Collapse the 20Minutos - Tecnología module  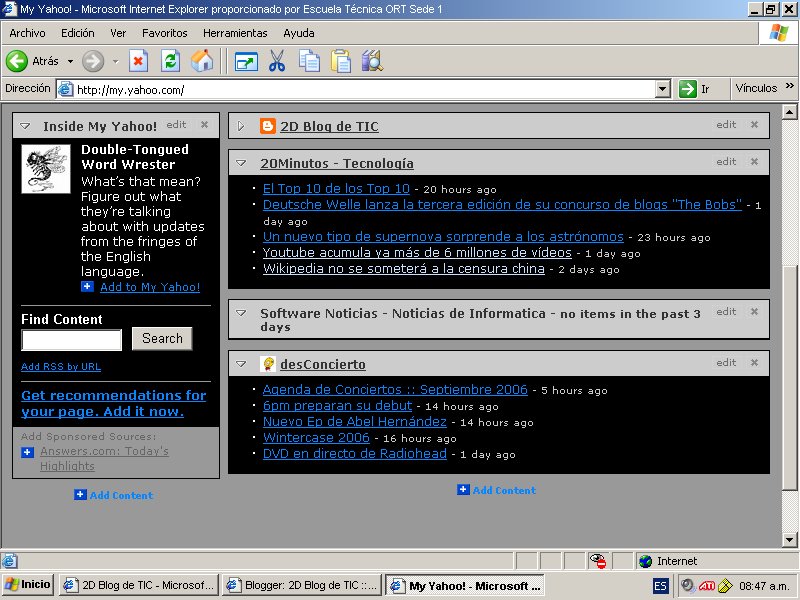[241, 163]
